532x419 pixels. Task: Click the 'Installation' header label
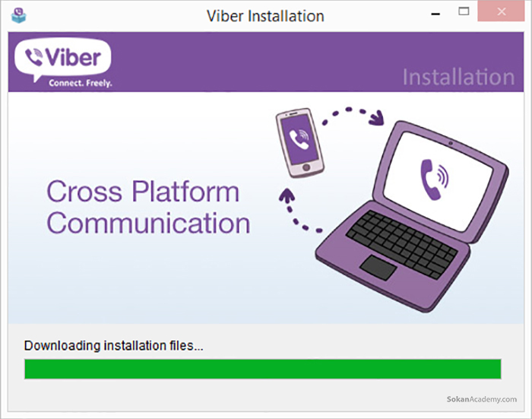[459, 77]
